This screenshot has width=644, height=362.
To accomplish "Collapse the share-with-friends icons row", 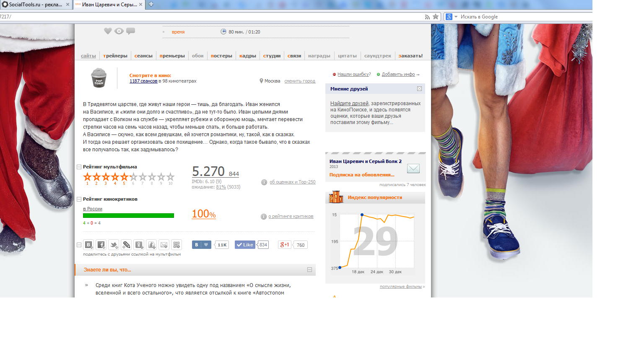I will (x=79, y=245).
